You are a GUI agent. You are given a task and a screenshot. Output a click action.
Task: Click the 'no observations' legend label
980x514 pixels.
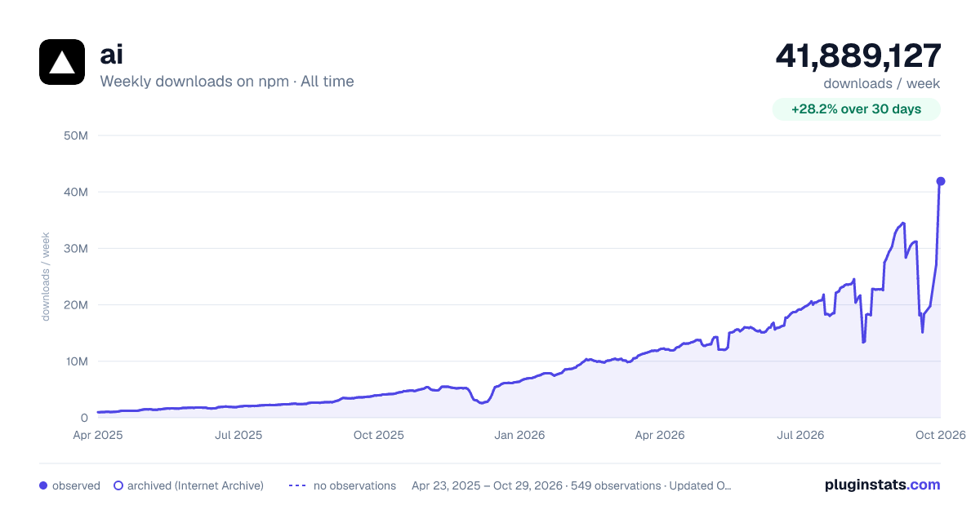coord(354,485)
